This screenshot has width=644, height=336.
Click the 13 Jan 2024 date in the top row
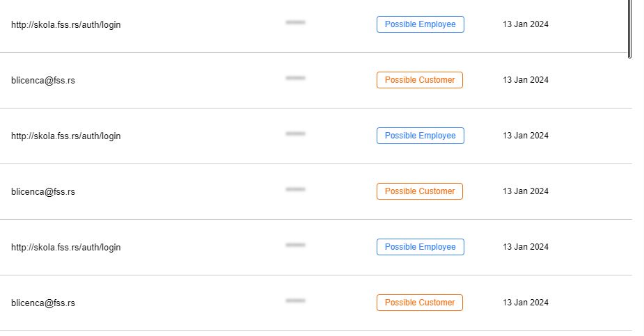click(x=526, y=24)
